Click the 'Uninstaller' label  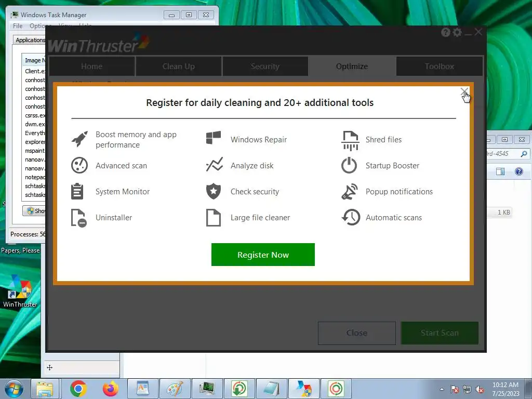pyautogui.click(x=114, y=218)
